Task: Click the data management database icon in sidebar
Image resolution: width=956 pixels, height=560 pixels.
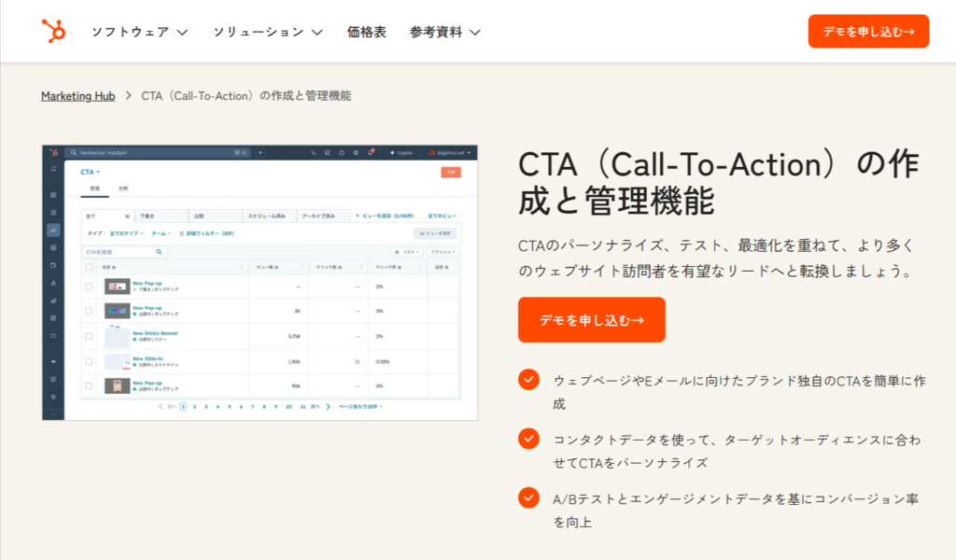Action: (53, 318)
